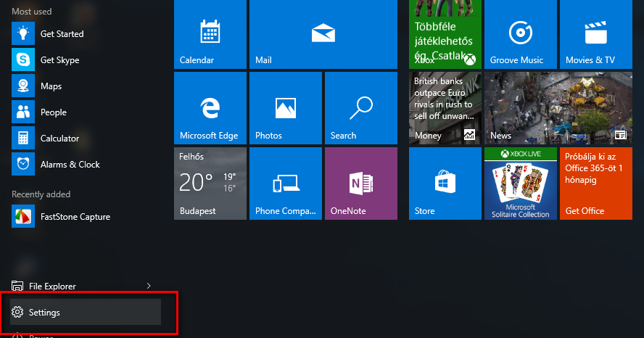Viewport: 644px width, 338px height.
Task: Open the Money news tile
Action: point(445,108)
